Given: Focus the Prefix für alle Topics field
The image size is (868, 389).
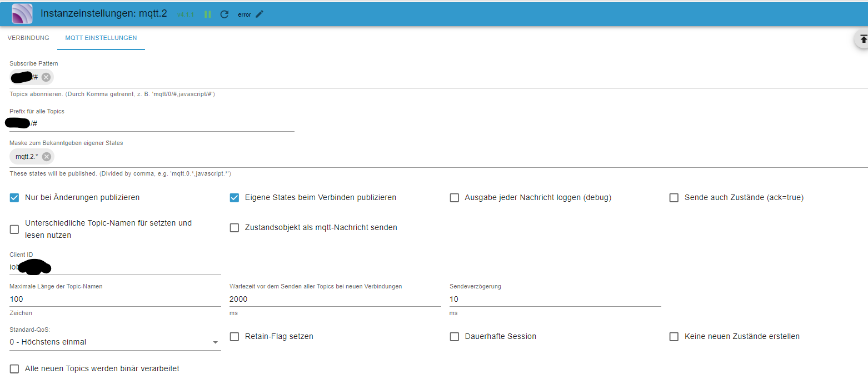Looking at the screenshot, I should click(x=152, y=123).
